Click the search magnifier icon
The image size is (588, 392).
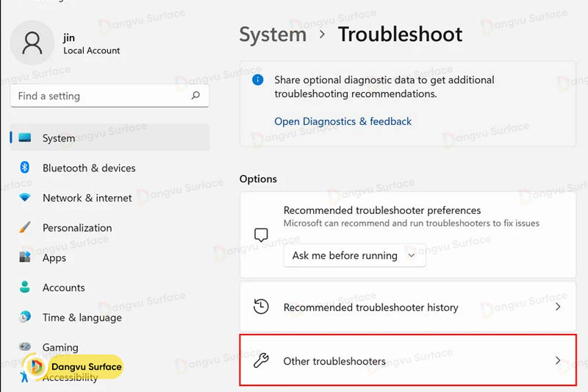[196, 96]
